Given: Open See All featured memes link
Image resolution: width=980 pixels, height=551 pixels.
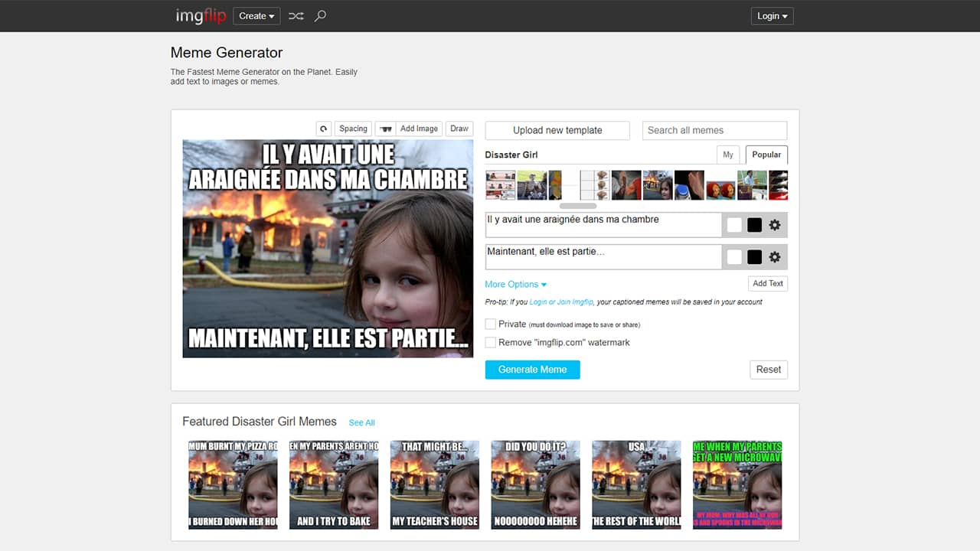Looking at the screenshot, I should coord(362,422).
